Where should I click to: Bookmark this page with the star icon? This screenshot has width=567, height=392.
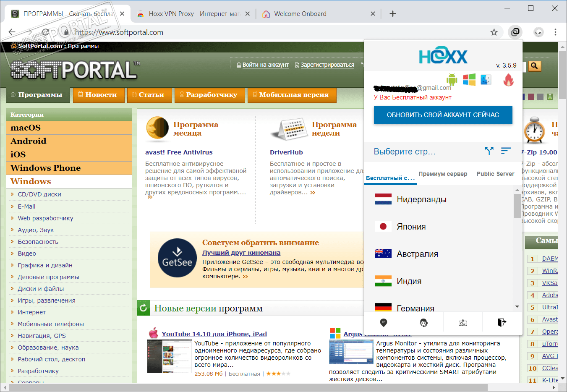(494, 32)
